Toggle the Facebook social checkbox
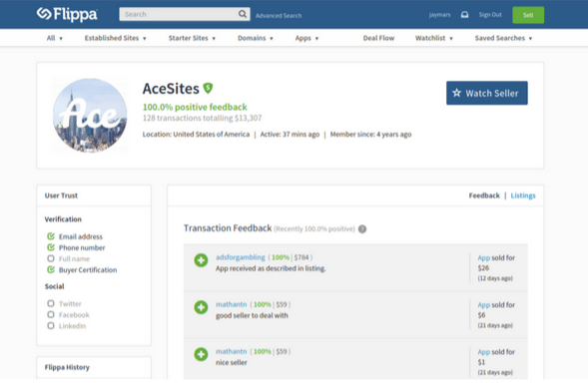The width and height of the screenshot is (588, 383). pos(51,314)
